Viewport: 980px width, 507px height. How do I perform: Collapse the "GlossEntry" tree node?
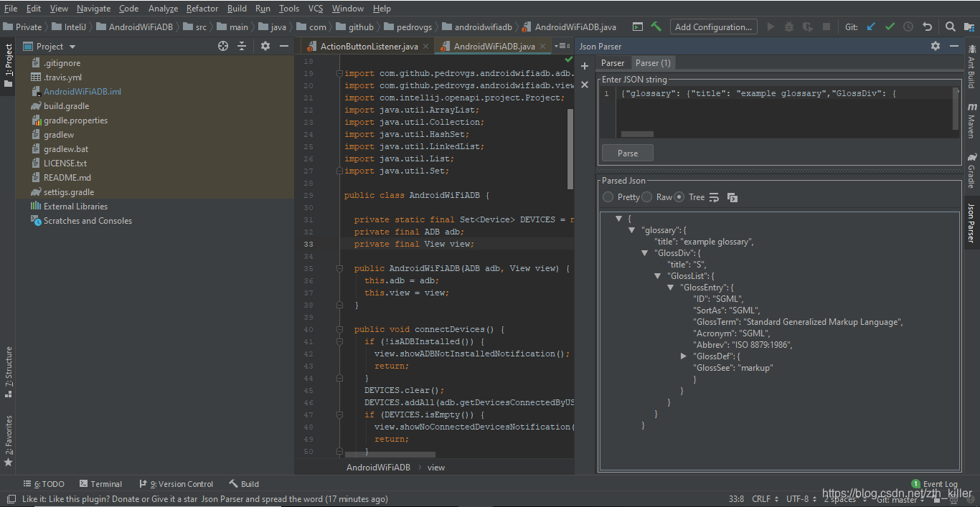[671, 288]
